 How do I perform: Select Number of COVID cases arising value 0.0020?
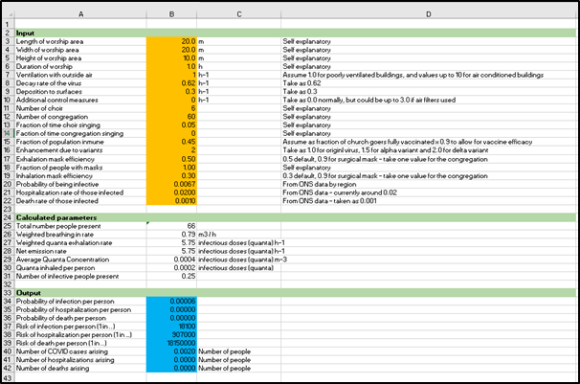tap(172, 351)
